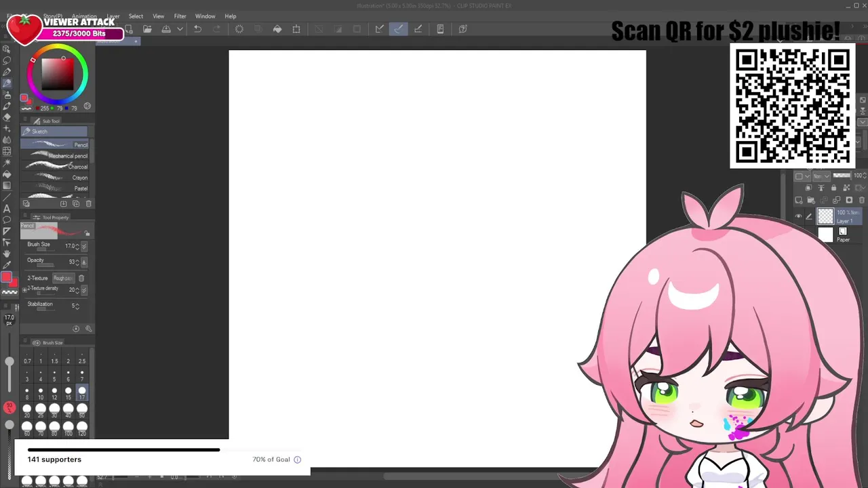Click the main red foreground color swatch
The image size is (868, 488).
click(6, 277)
